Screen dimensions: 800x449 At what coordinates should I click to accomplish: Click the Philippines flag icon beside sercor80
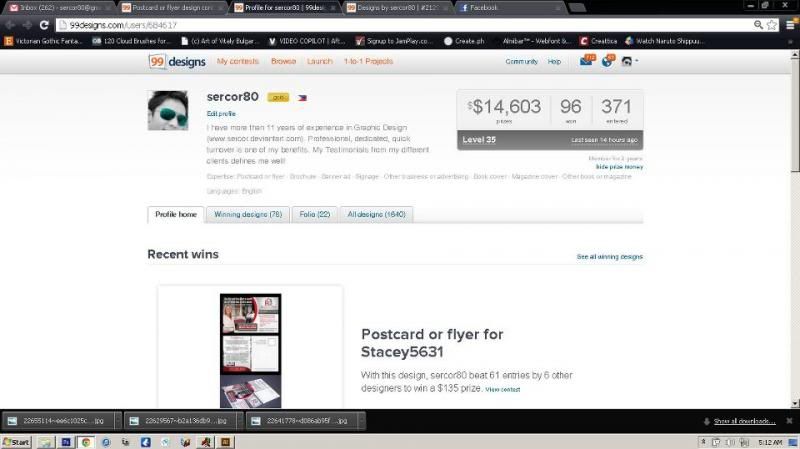302,97
